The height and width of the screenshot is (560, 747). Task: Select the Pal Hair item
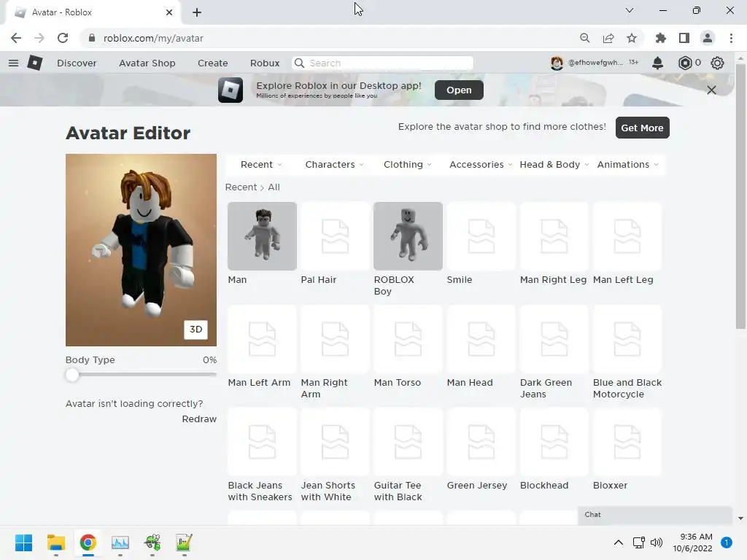coord(335,236)
